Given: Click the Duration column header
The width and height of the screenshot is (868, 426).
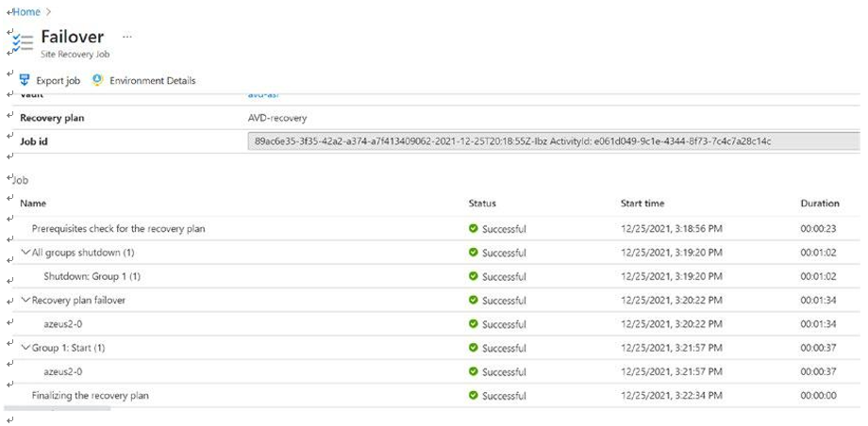Looking at the screenshot, I should pyautogui.click(x=820, y=203).
